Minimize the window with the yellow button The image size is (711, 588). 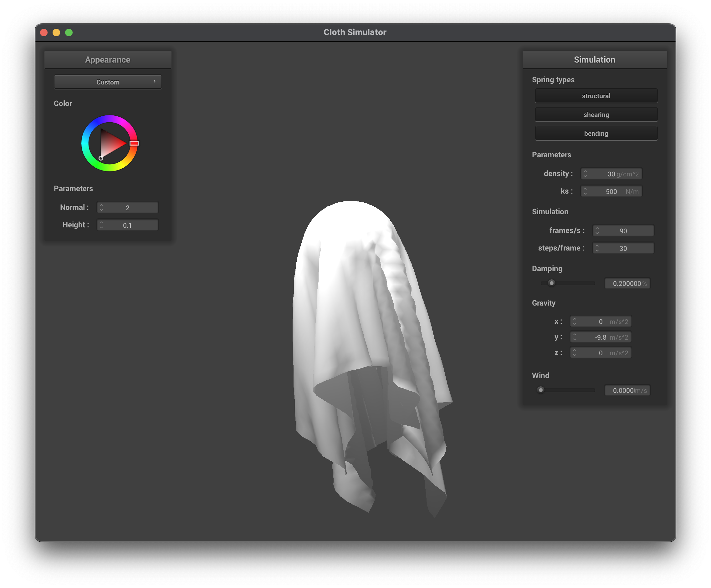coord(56,33)
